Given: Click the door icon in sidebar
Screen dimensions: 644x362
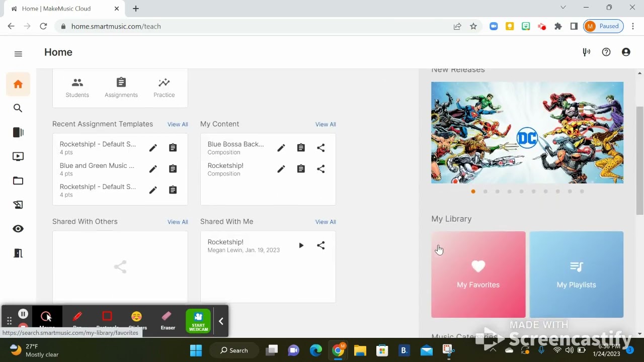Looking at the screenshot, I should tap(18, 253).
